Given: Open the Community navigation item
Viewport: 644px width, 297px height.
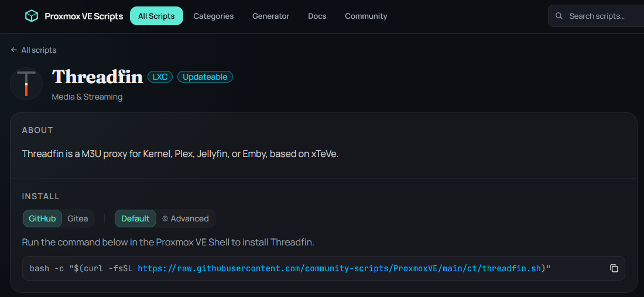Looking at the screenshot, I should click(x=366, y=16).
